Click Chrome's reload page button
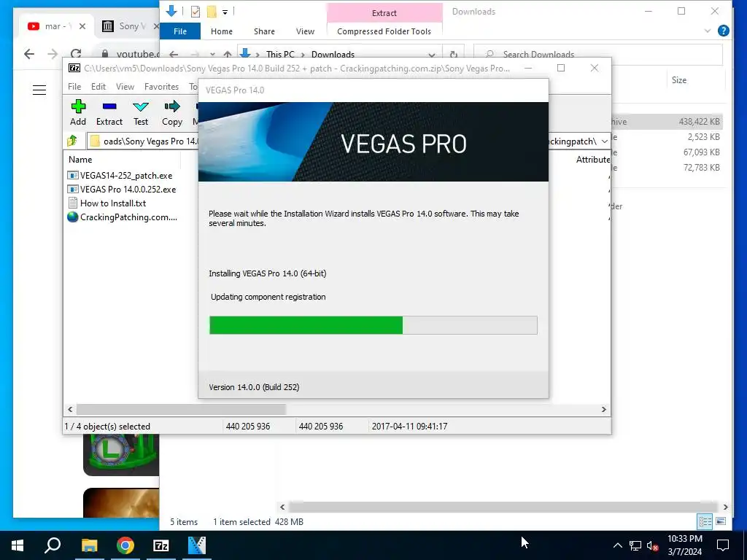Viewport: 747px width, 560px height. 76,54
